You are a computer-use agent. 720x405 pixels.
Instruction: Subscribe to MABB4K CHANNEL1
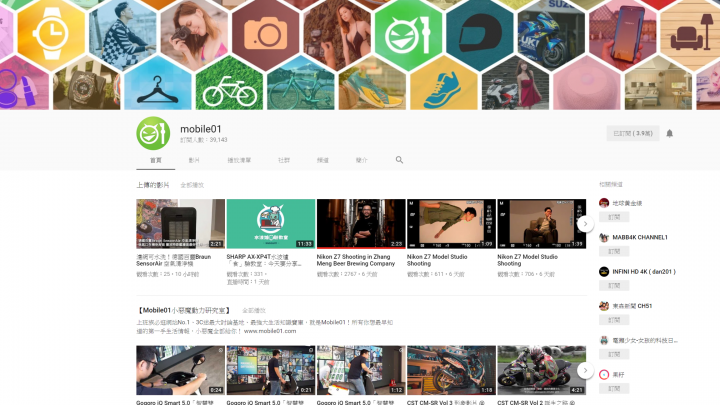point(614,252)
